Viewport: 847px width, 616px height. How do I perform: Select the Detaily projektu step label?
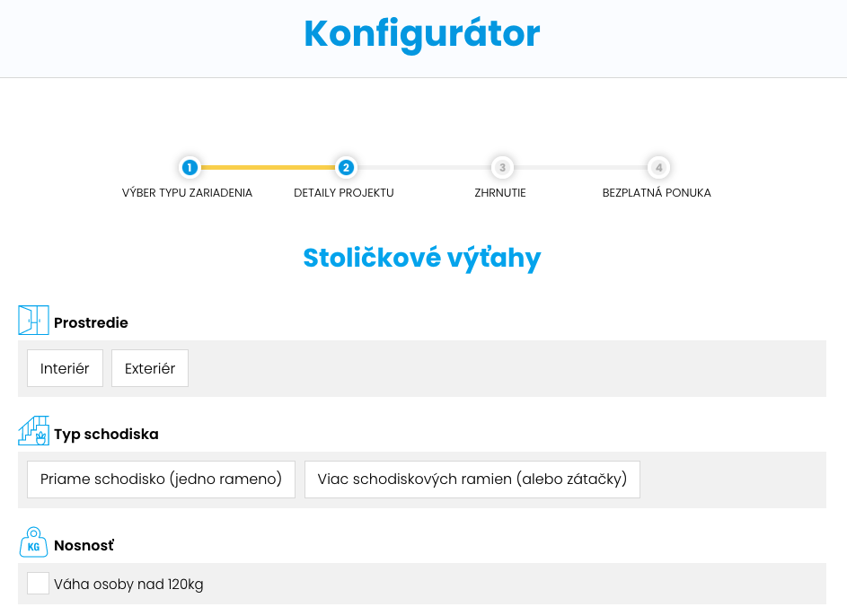pos(344,193)
